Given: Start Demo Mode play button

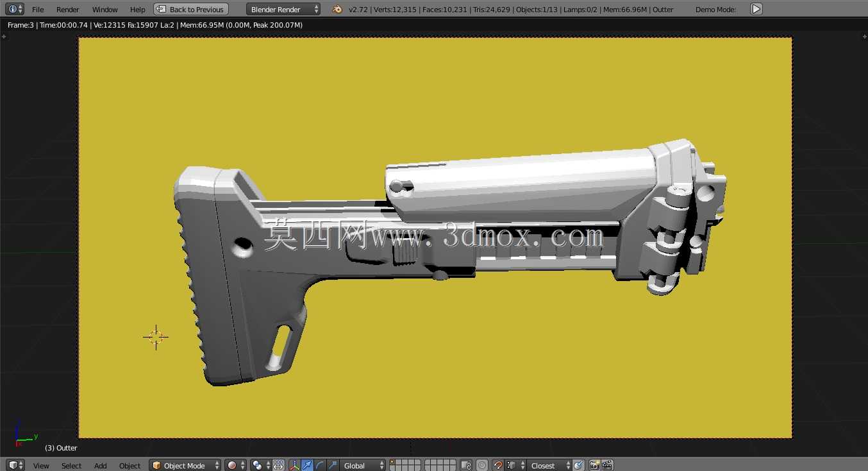Looking at the screenshot, I should click(756, 9).
